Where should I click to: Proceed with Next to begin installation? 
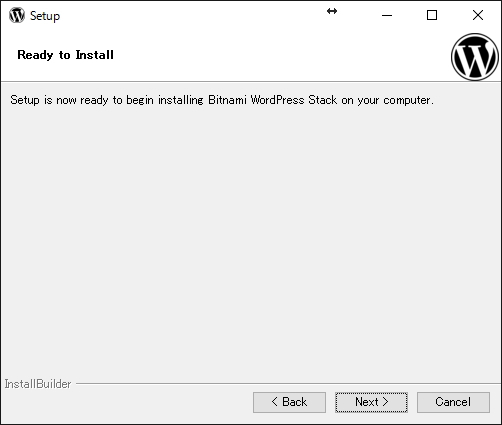coord(371,402)
